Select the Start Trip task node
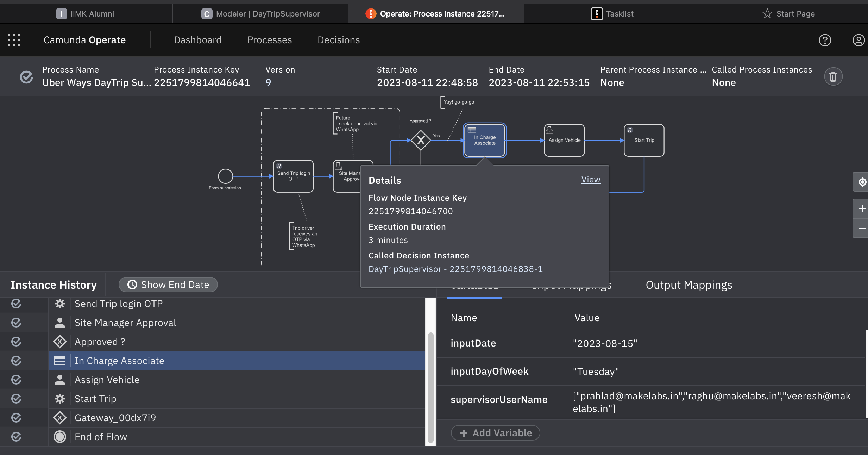 [x=644, y=140]
